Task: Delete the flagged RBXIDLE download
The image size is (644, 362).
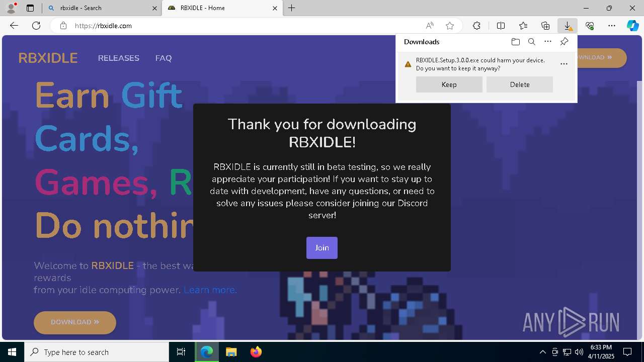Action: tap(520, 84)
